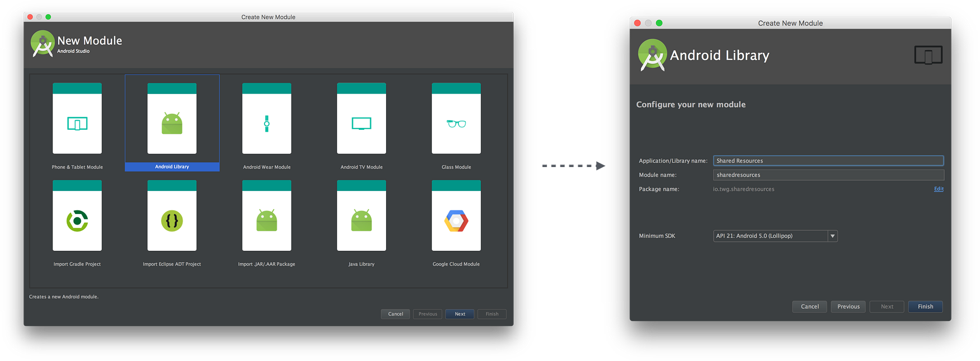Click the Minimum SDK dropdown arrow

[x=833, y=236]
